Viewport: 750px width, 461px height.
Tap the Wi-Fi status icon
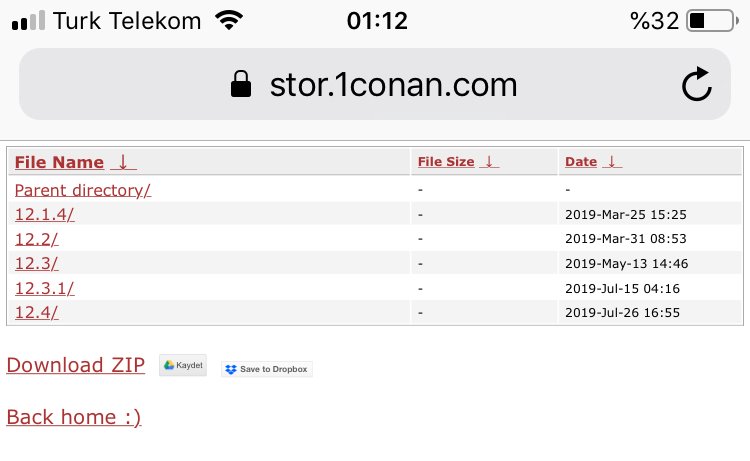point(230,20)
